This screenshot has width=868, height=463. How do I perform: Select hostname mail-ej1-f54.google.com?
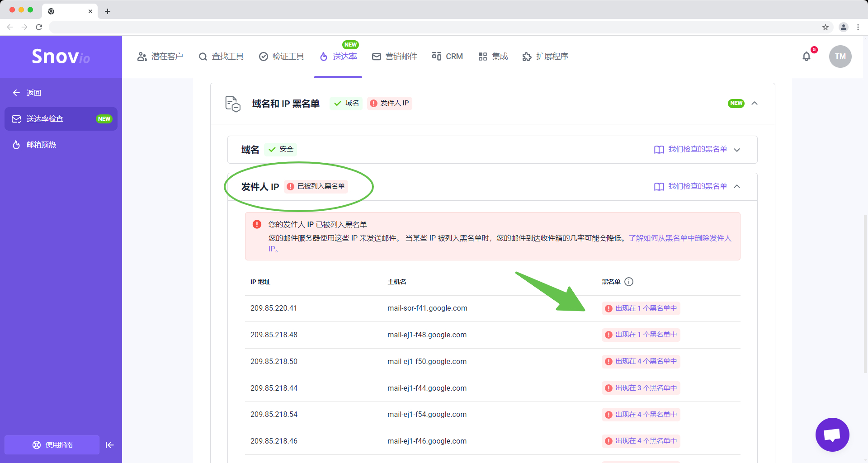pyautogui.click(x=427, y=415)
